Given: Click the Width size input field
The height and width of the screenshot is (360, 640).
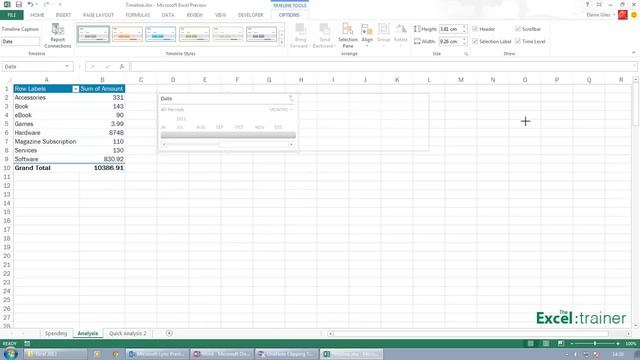Looking at the screenshot, I should (x=450, y=41).
